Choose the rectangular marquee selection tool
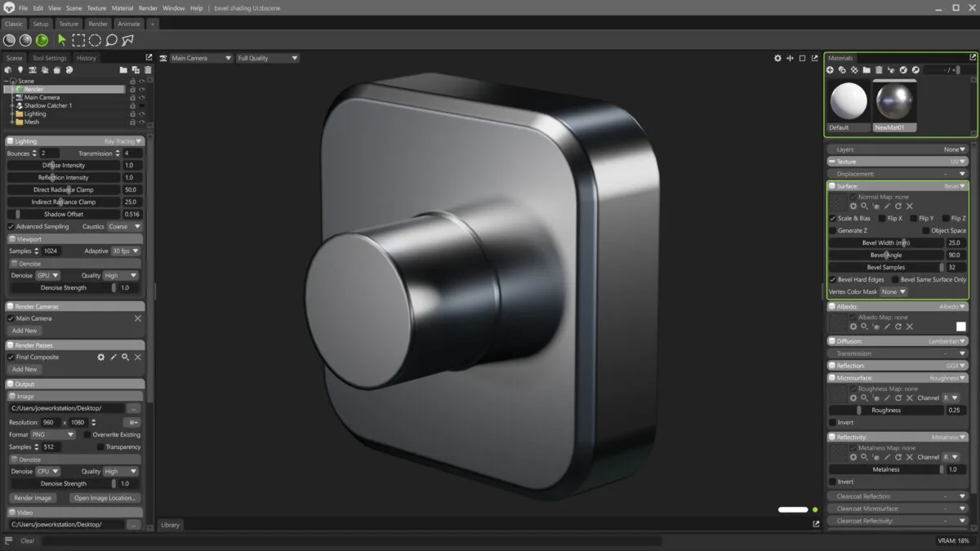 (78, 40)
